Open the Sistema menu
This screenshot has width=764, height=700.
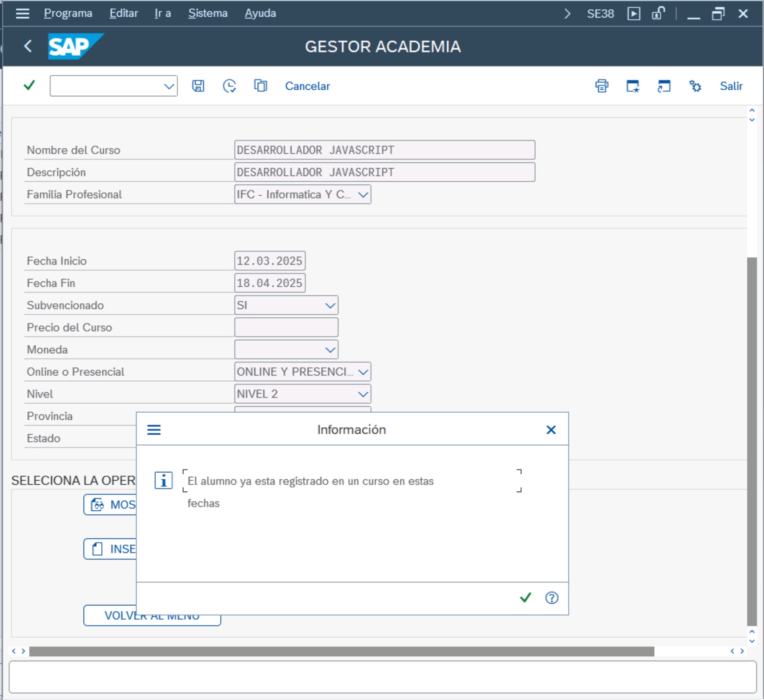(208, 14)
